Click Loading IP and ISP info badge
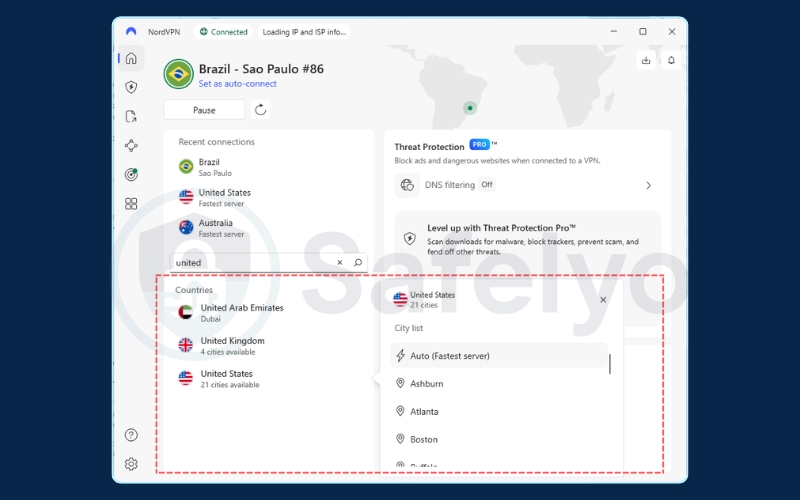Image resolution: width=800 pixels, height=500 pixels. (x=304, y=32)
